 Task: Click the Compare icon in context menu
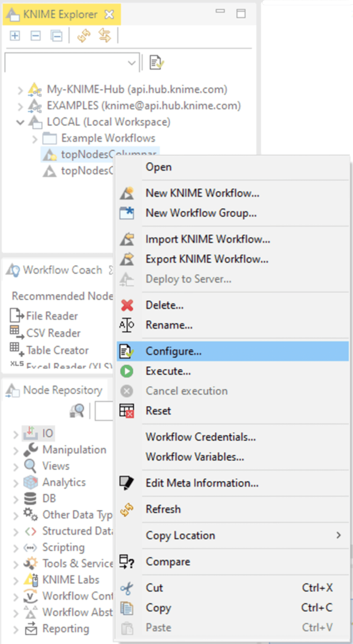(127, 562)
